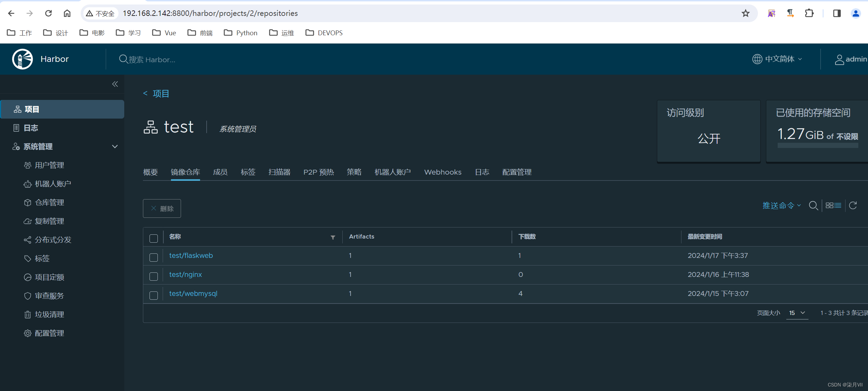Click the not-secure warning icon
868x391 pixels.
[90, 13]
